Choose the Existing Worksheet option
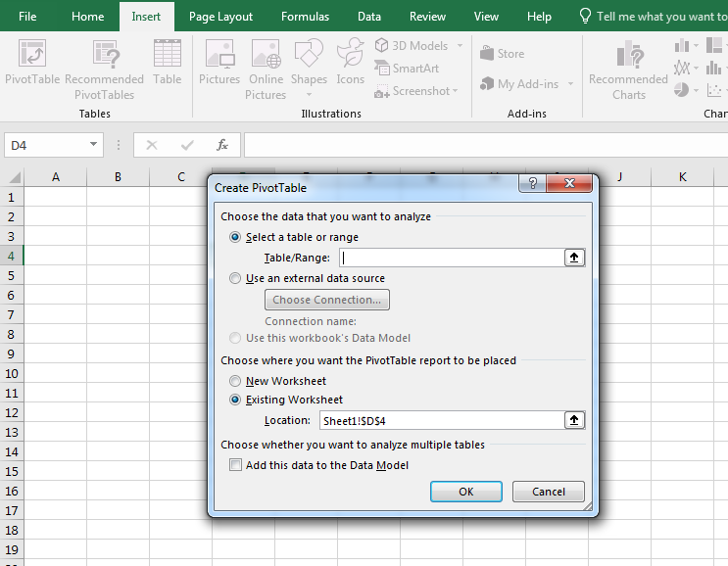 coord(235,400)
